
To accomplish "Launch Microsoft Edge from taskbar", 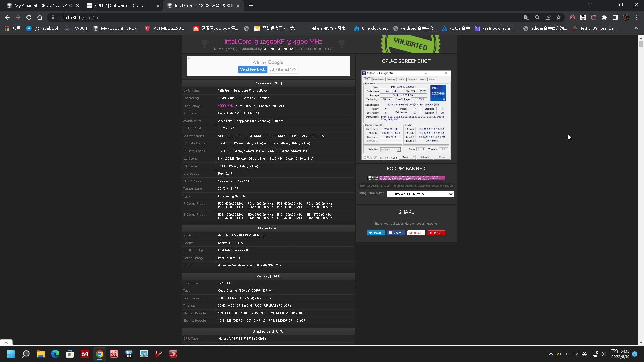I will (55, 354).
